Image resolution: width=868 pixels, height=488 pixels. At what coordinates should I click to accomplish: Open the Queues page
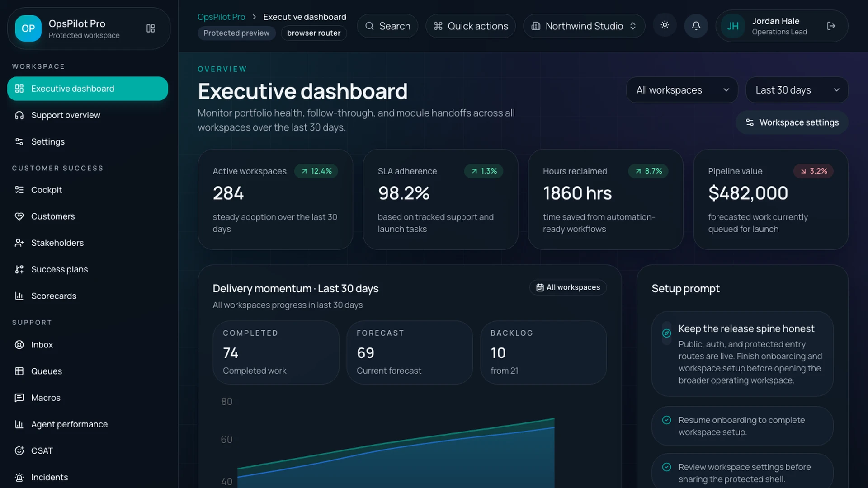point(88,371)
